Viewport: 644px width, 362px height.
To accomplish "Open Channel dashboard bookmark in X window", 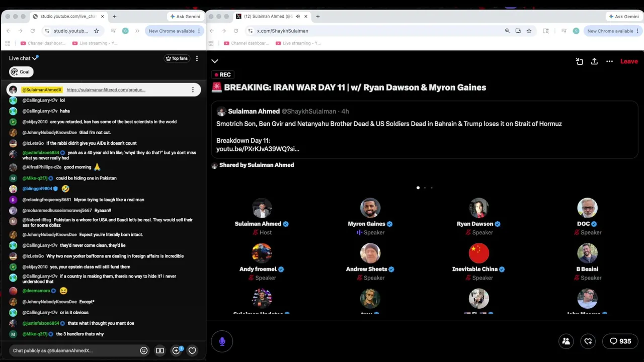I will (246, 43).
